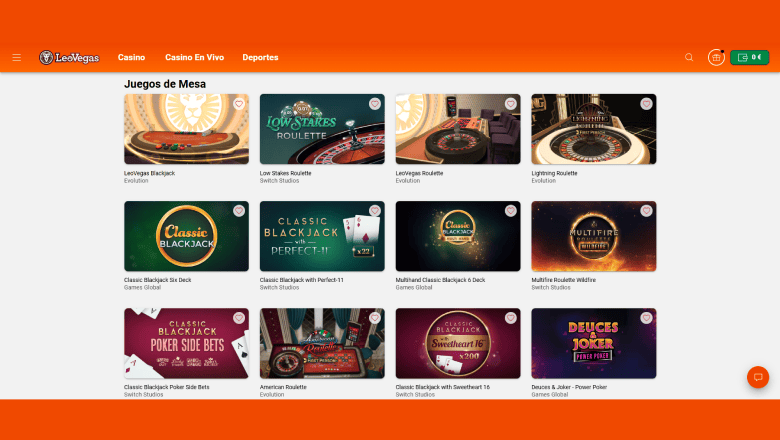The image size is (780, 440).
Task: Go to Deportes section
Action: (260, 58)
